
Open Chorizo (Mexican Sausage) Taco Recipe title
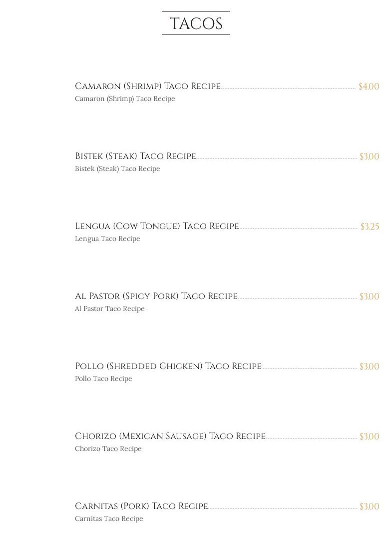pos(170,436)
